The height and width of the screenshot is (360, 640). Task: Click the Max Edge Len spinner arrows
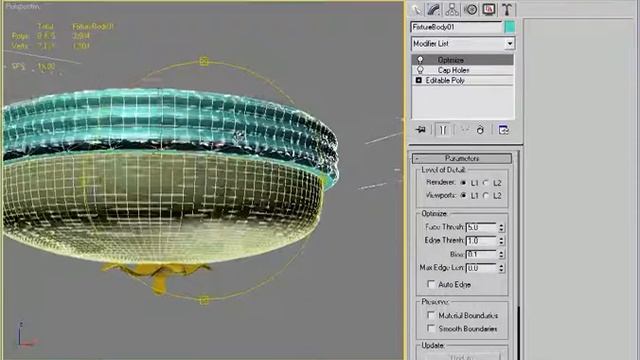coord(501,268)
